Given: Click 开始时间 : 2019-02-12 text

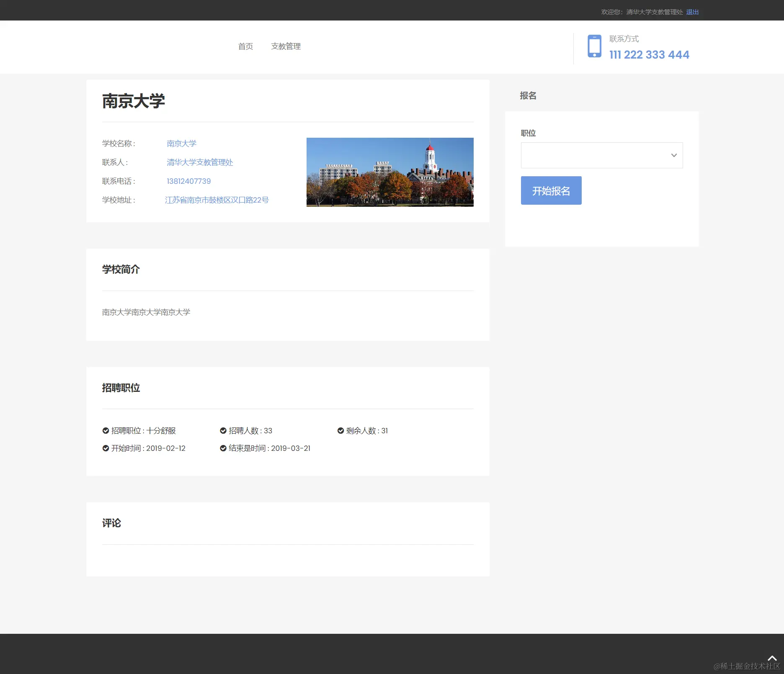Looking at the screenshot, I should point(148,448).
